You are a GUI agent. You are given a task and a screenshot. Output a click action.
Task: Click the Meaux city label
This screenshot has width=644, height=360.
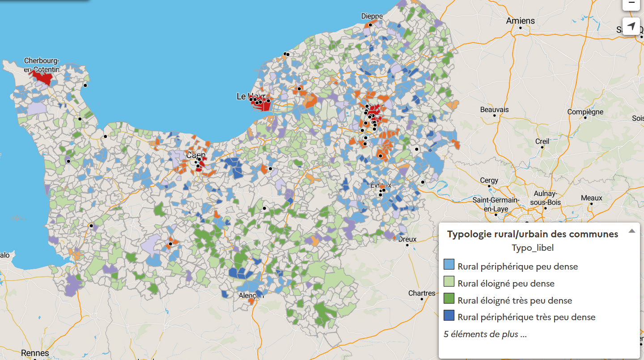coord(592,198)
